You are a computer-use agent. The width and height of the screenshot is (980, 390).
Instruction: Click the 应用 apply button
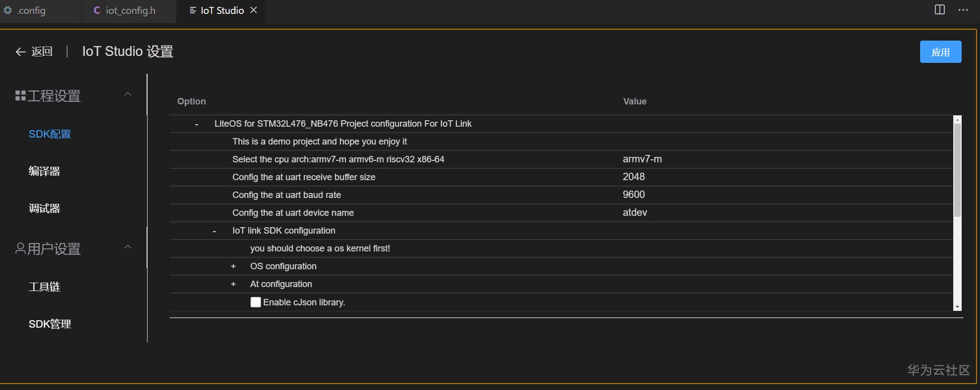940,52
